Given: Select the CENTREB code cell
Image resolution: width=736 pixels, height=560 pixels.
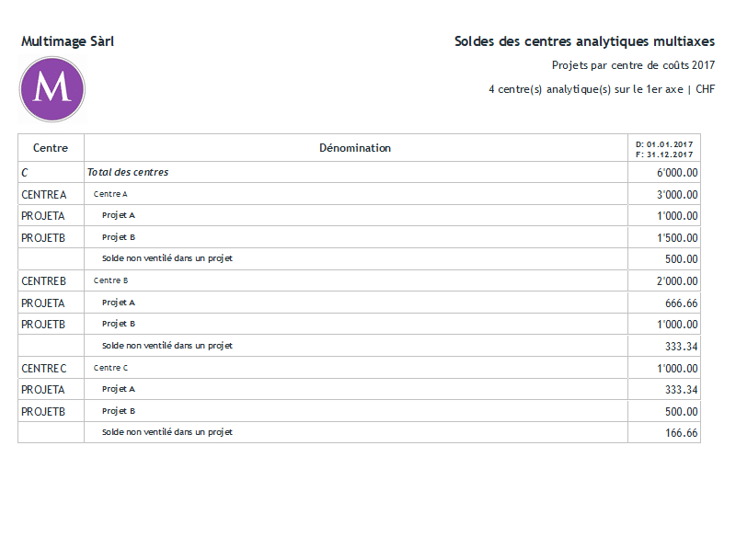Looking at the screenshot, I should click(44, 280).
